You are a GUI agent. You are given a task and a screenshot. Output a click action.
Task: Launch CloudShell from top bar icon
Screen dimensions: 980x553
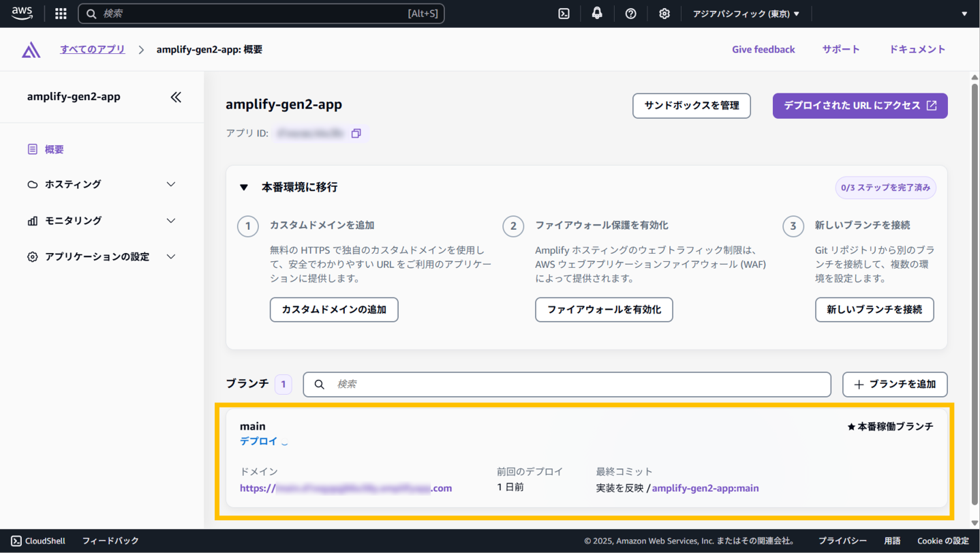[x=564, y=14]
